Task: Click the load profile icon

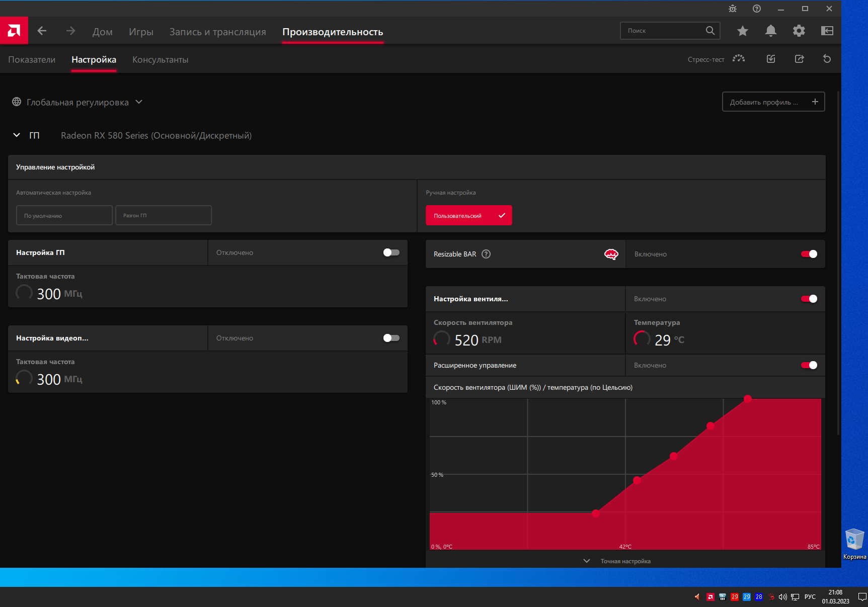Action: [x=771, y=59]
